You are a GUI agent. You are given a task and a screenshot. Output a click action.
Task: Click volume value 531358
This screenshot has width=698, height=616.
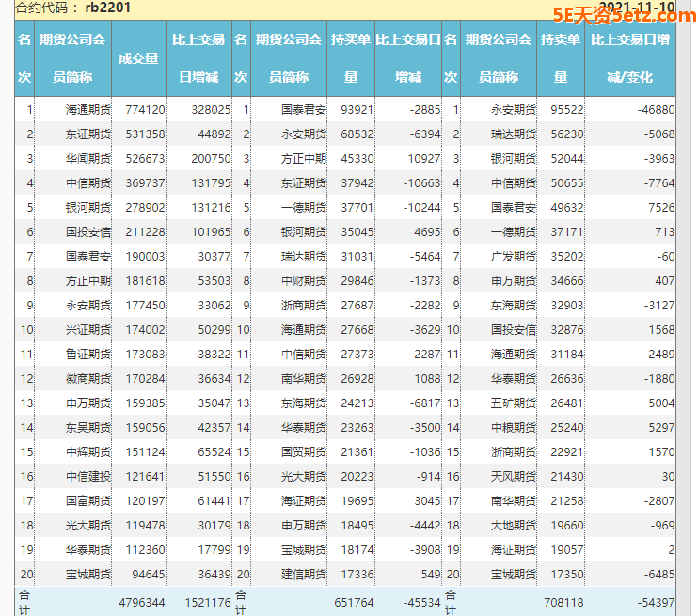pyautogui.click(x=145, y=134)
